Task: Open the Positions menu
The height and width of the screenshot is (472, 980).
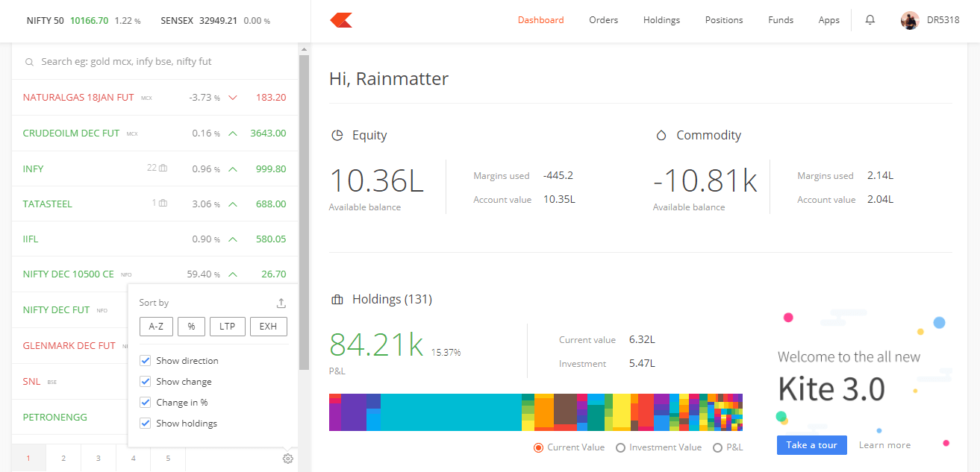Action: coord(724,20)
